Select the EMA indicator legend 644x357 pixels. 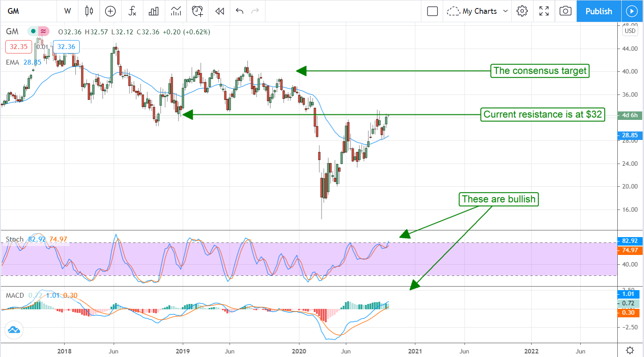(x=12, y=62)
